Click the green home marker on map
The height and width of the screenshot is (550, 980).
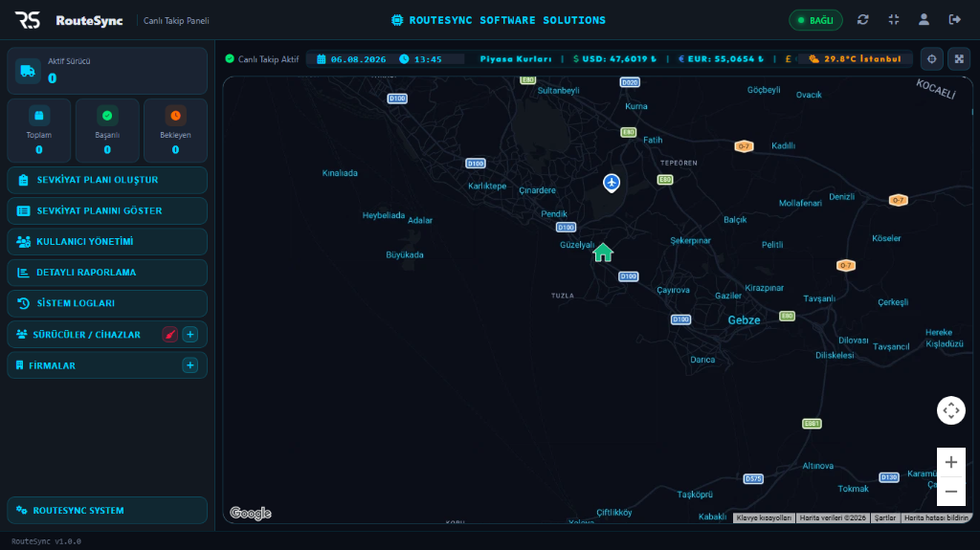[603, 253]
